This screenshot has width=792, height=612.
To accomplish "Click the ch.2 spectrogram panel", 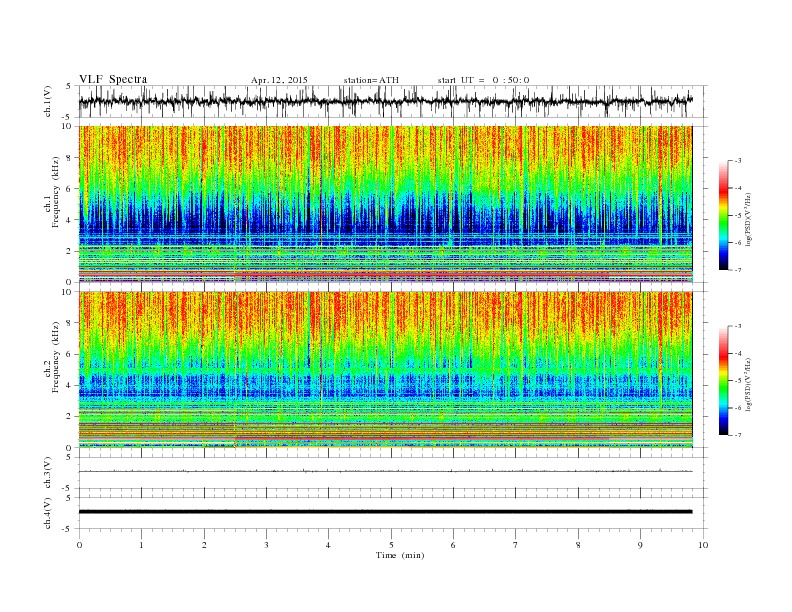I will tap(386, 370).
